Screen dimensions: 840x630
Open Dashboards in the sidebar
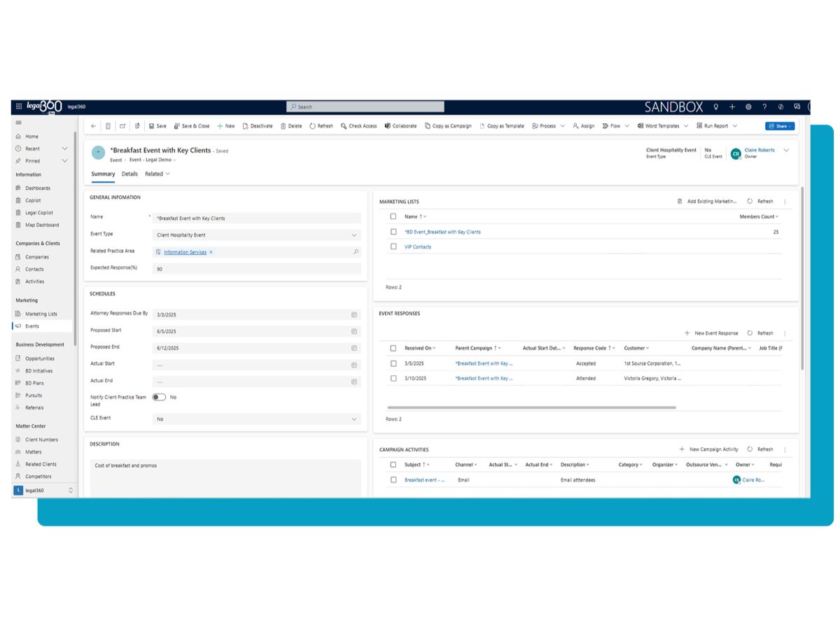(38, 188)
